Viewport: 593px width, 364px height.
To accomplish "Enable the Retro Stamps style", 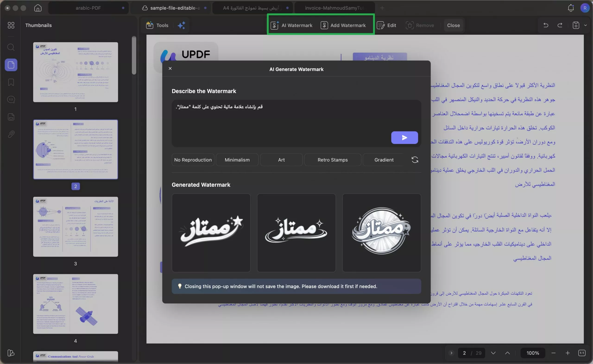I will click(332, 160).
